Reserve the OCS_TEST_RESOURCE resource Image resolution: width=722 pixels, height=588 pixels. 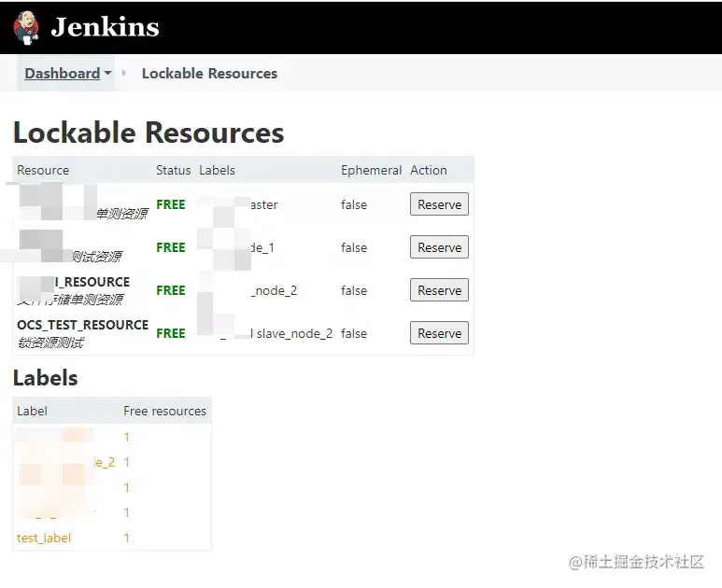click(x=439, y=333)
